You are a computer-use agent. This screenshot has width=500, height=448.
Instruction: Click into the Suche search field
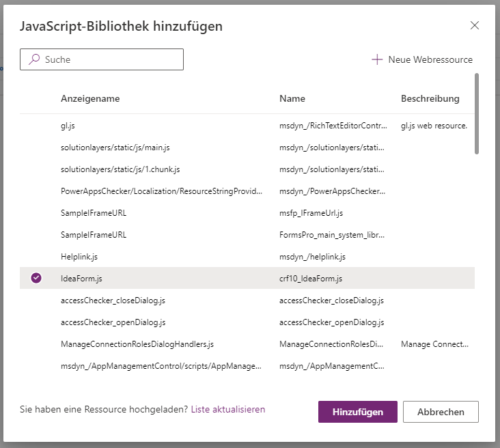pyautogui.click(x=109, y=59)
